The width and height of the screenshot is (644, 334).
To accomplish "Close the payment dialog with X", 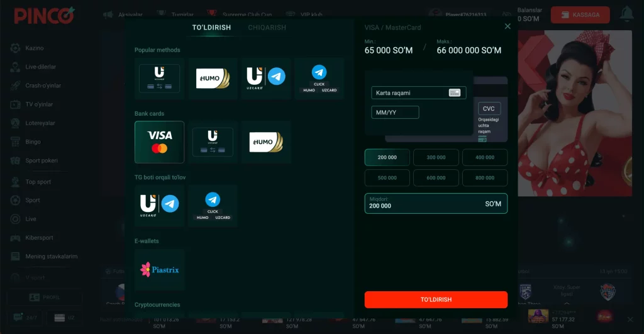I will click(508, 26).
